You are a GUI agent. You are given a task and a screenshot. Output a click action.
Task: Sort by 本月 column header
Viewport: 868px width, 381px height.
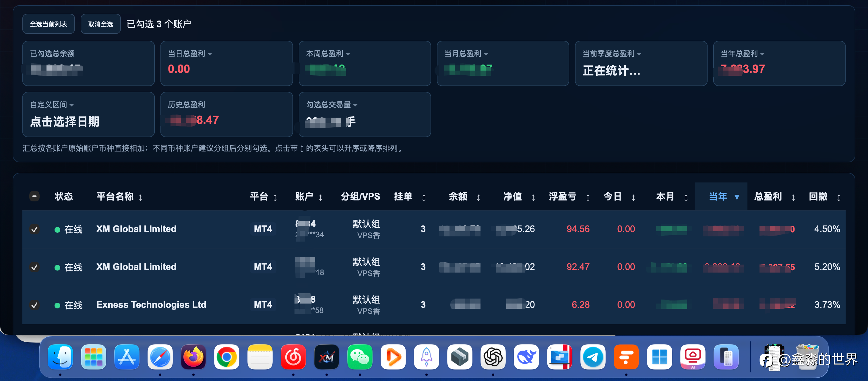672,197
